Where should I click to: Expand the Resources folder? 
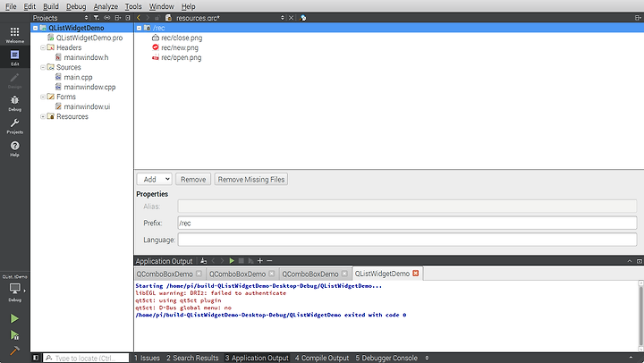43,116
